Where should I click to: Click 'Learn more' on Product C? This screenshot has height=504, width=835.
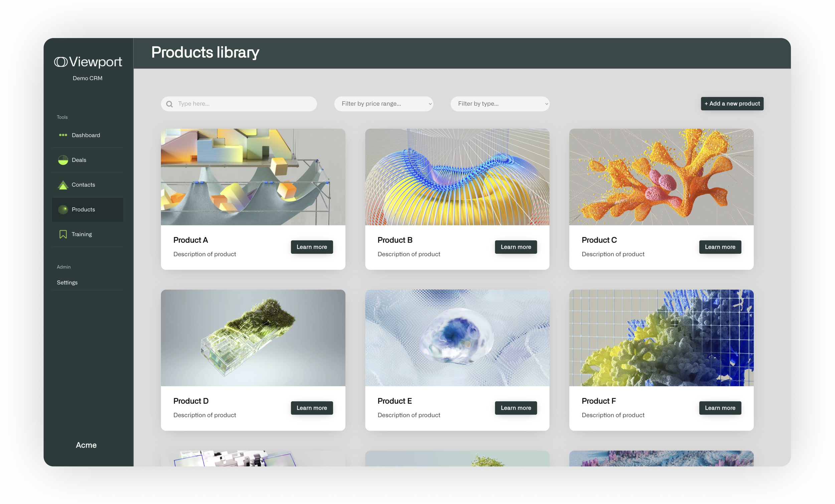[x=720, y=247]
